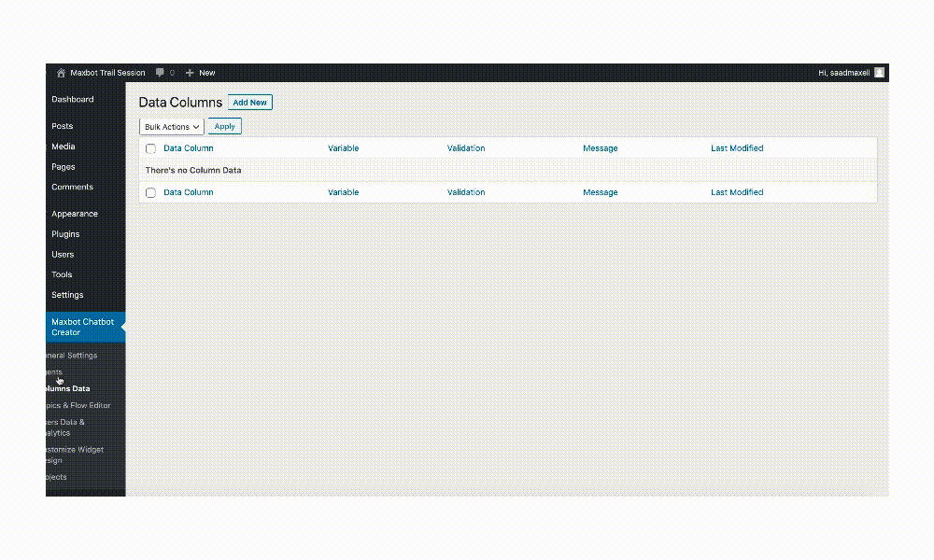Open Pages in sidebar
This screenshot has height=560, width=934.
[64, 167]
